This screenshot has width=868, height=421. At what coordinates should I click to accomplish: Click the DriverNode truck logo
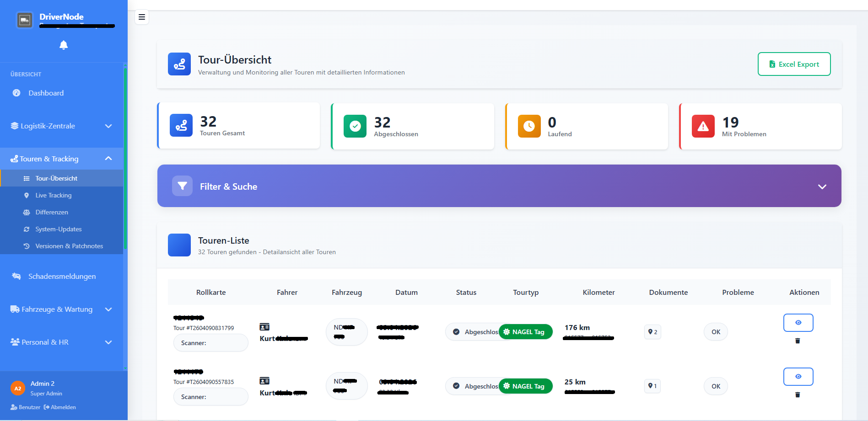coord(25,20)
